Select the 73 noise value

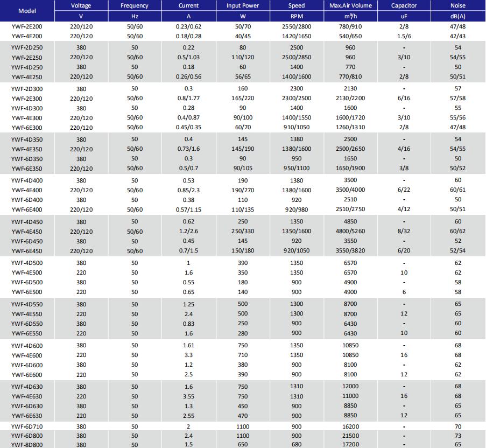pyautogui.click(x=458, y=436)
